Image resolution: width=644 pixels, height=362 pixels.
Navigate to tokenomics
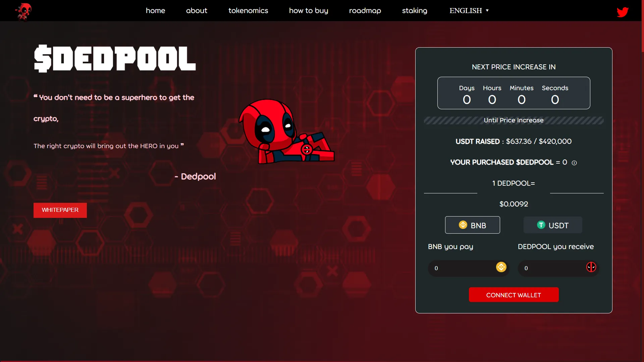248,11
